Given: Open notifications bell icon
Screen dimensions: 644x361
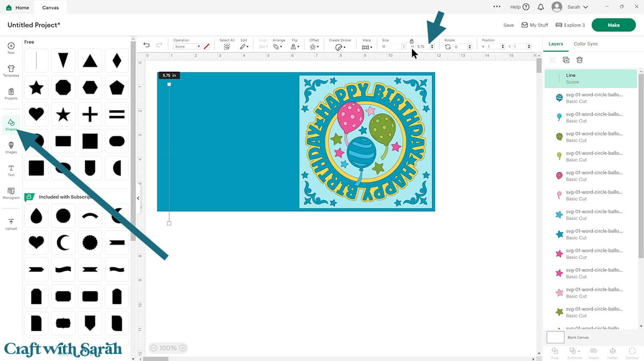Looking at the screenshot, I should 541,7.
